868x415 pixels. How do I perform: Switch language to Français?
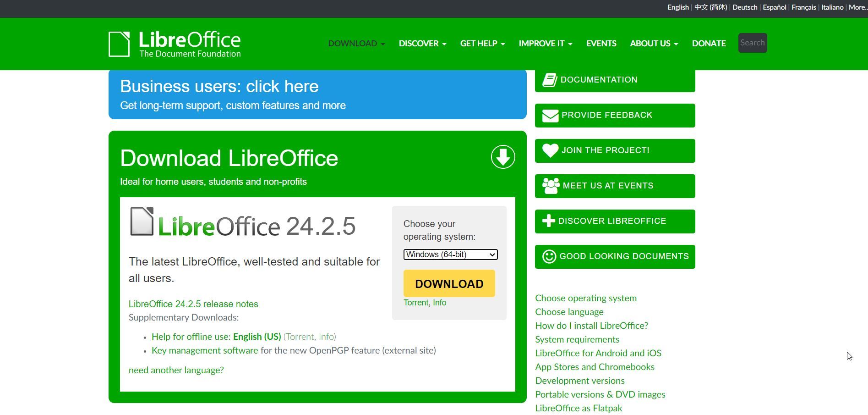point(804,7)
